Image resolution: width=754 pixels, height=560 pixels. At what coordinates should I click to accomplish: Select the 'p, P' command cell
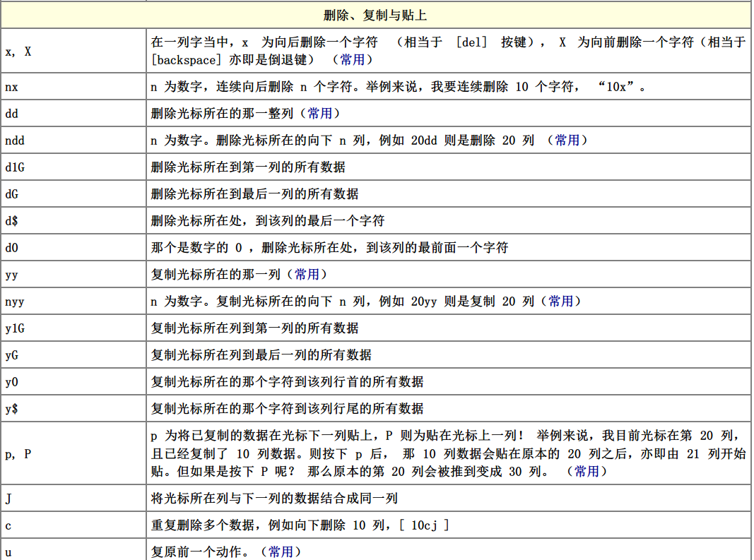pos(73,453)
